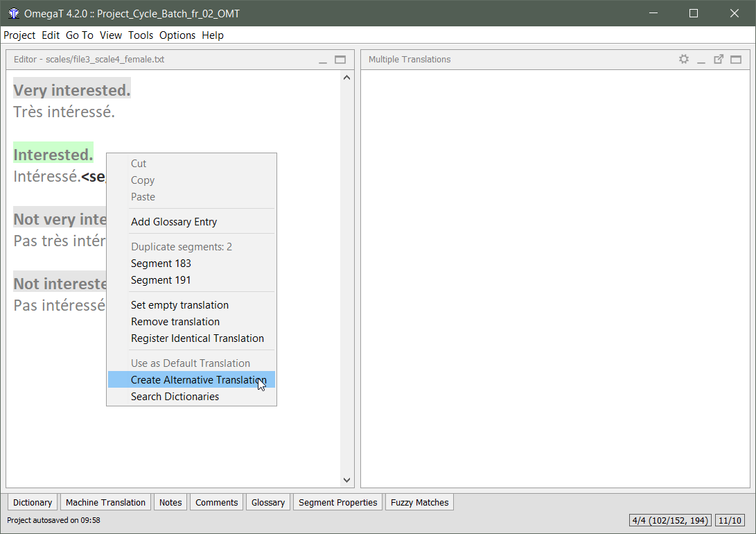Choose Register Identical Translation
This screenshot has height=534, width=756.
pyautogui.click(x=191, y=338)
